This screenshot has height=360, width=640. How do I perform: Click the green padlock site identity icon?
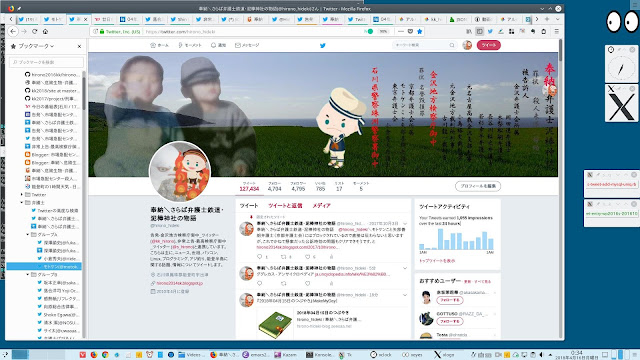[x=102, y=31]
